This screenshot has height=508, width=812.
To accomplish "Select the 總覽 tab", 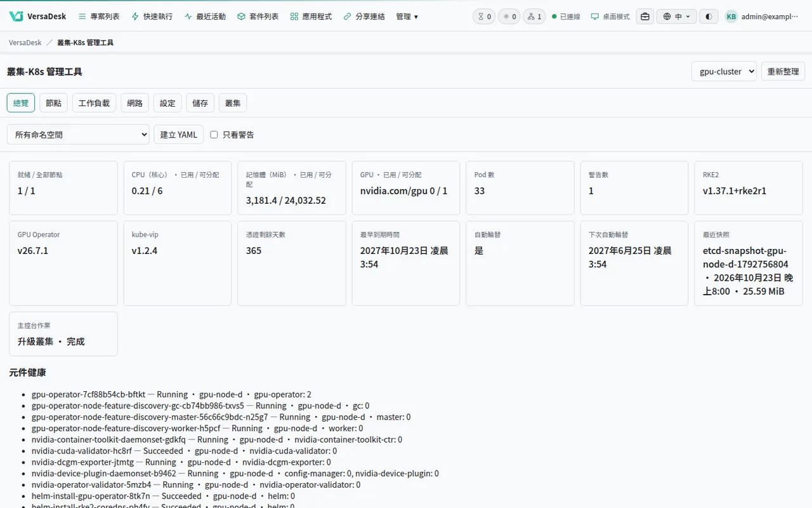I will (21, 103).
